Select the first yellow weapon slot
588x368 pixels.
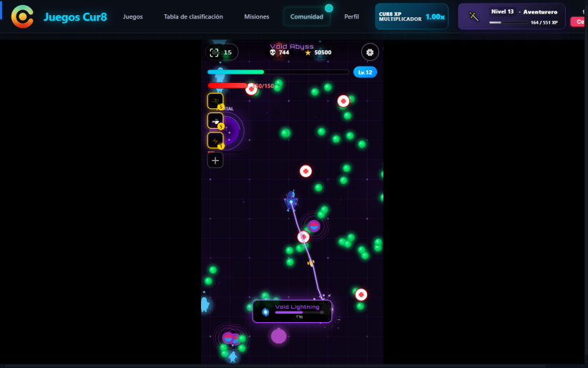(x=215, y=101)
